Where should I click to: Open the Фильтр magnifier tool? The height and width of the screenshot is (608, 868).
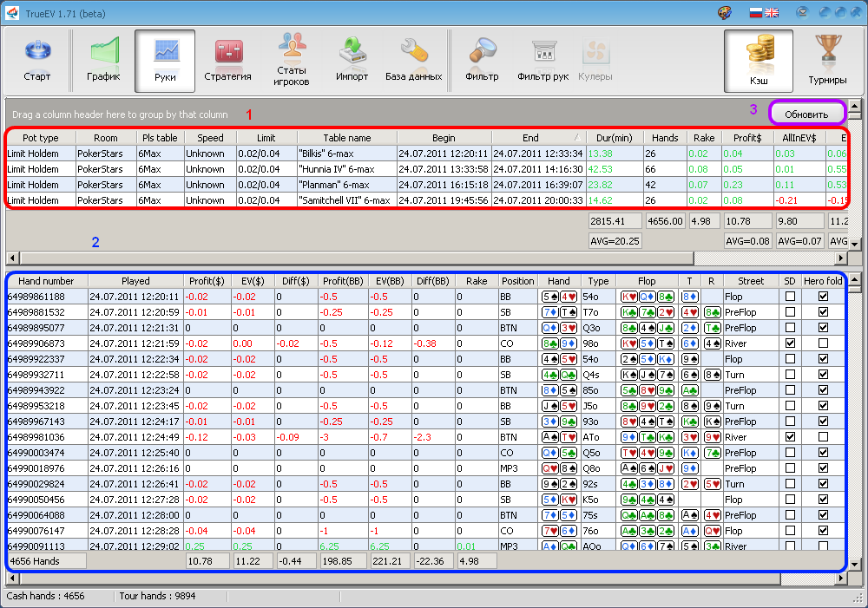coord(482,61)
